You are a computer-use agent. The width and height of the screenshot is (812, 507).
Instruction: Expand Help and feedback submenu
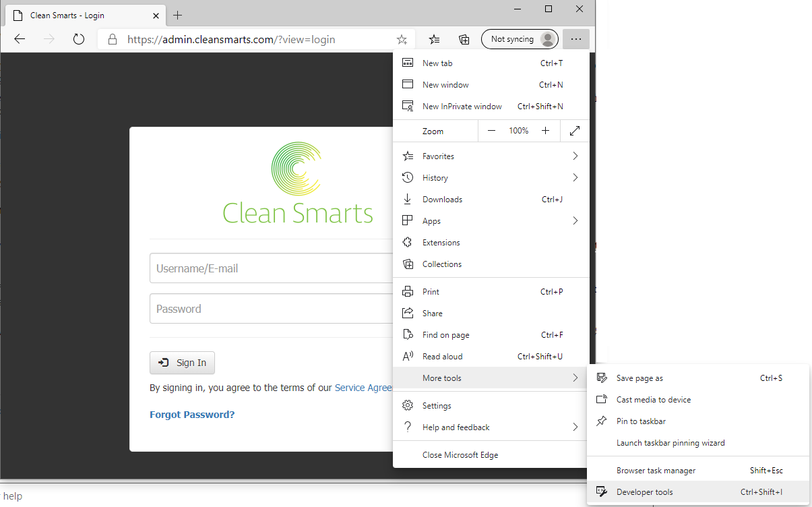click(491, 427)
